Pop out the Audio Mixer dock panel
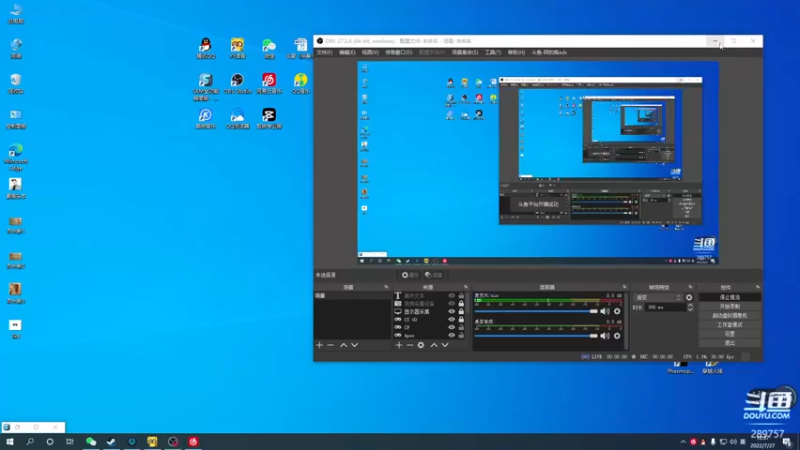The height and width of the screenshot is (450, 800). click(x=624, y=287)
